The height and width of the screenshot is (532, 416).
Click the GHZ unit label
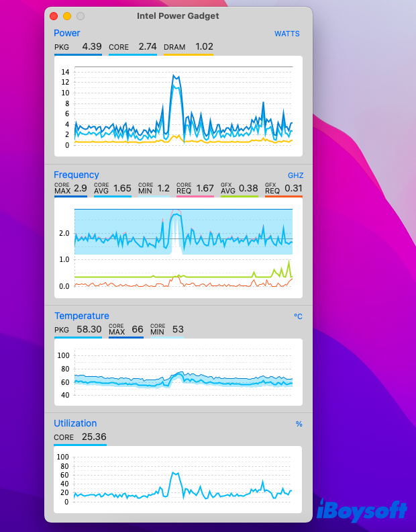click(x=295, y=175)
